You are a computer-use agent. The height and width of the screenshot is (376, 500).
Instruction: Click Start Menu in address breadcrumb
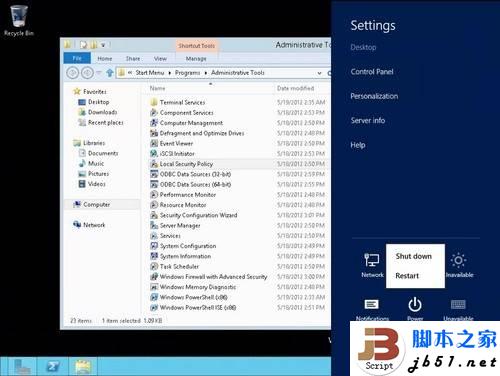coord(150,73)
